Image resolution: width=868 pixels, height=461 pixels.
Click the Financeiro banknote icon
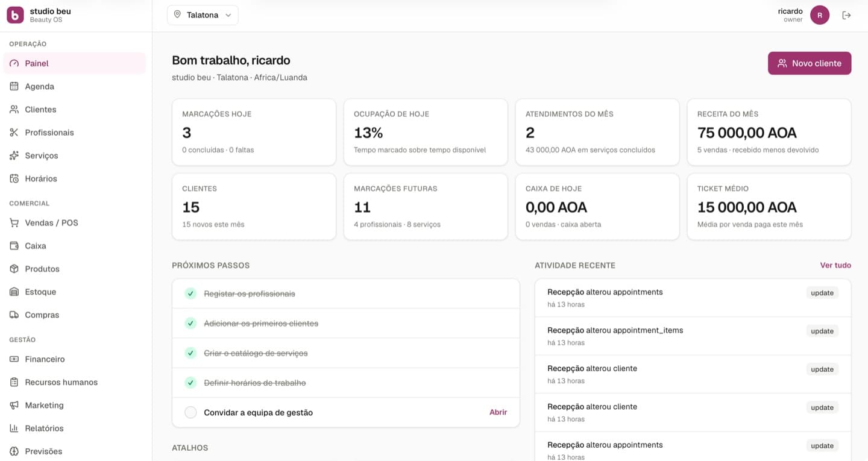(14, 359)
